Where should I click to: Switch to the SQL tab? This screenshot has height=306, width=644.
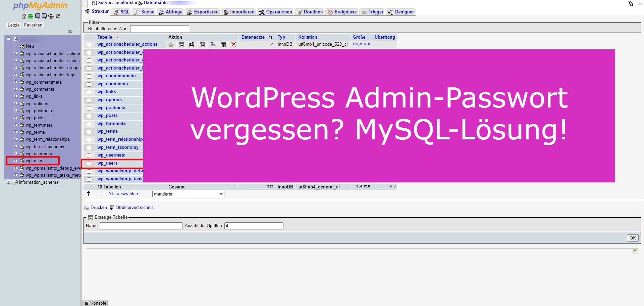coord(121,12)
